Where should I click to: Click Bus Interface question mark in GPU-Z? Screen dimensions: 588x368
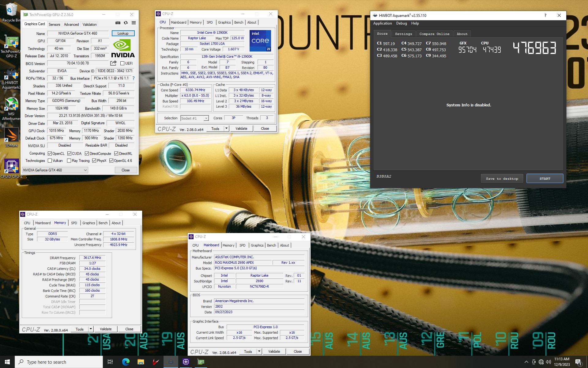pyautogui.click(x=134, y=78)
